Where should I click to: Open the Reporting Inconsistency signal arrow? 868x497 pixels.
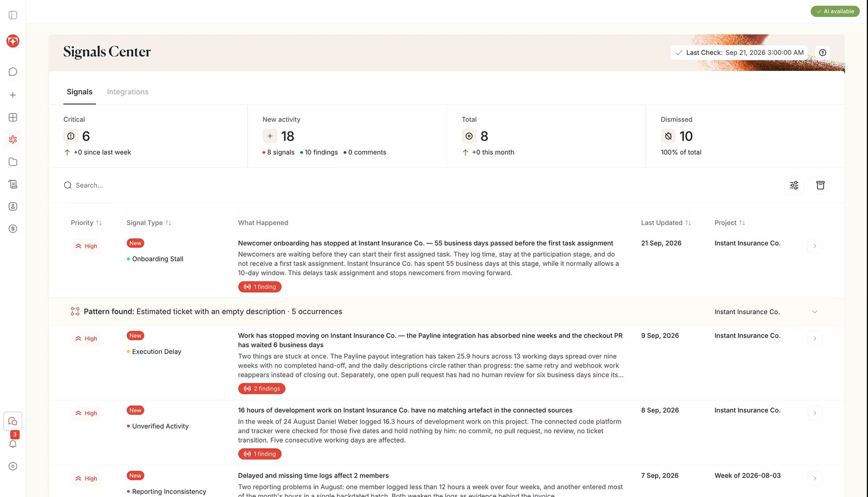tap(815, 478)
